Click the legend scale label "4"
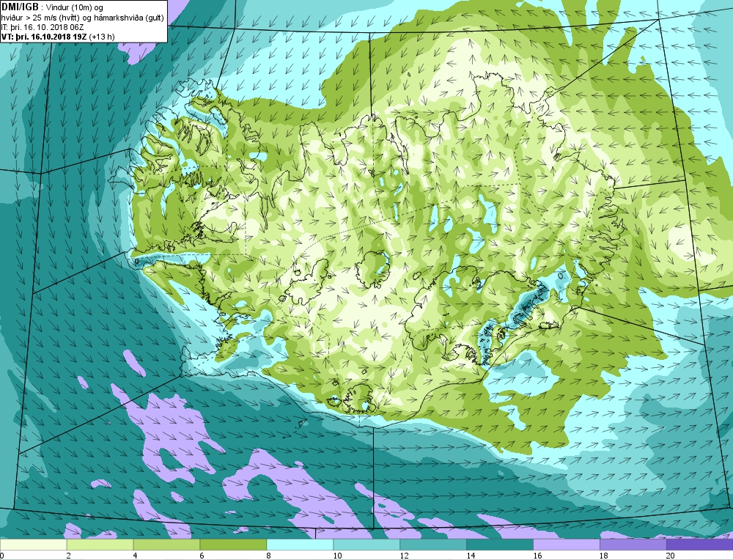Image resolution: width=733 pixels, height=560 pixels. pos(136,556)
